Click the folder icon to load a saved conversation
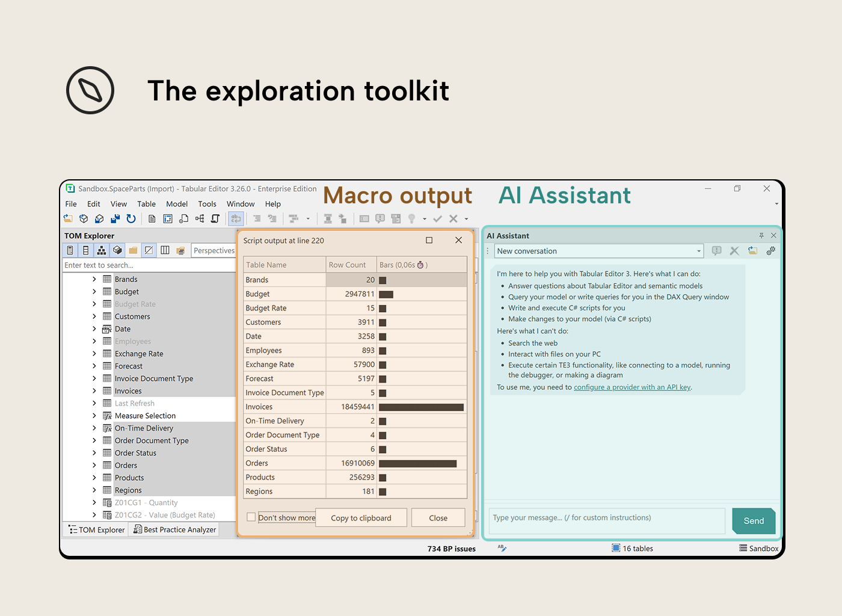Screen dimensions: 842x616 (752, 251)
